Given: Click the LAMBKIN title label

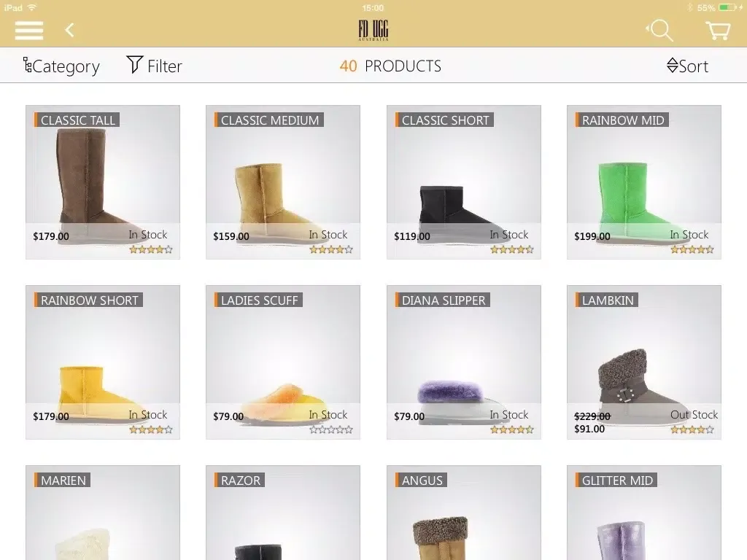Looking at the screenshot, I should [606, 300].
